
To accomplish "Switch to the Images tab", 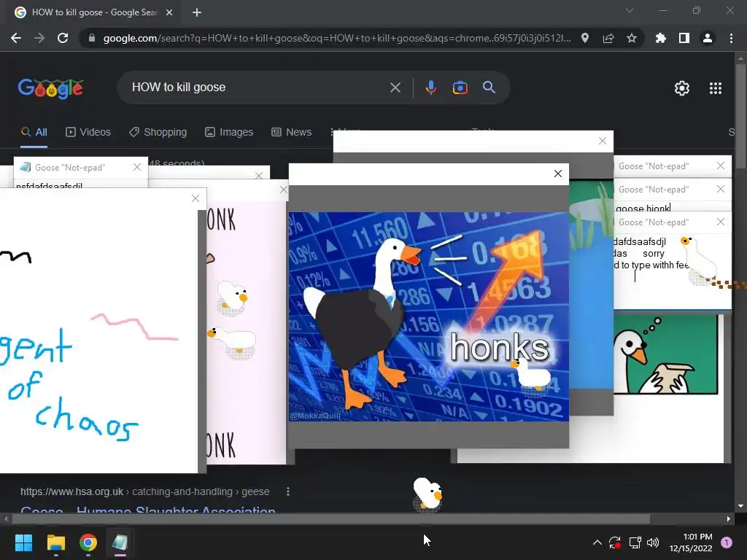I will coord(229,133).
